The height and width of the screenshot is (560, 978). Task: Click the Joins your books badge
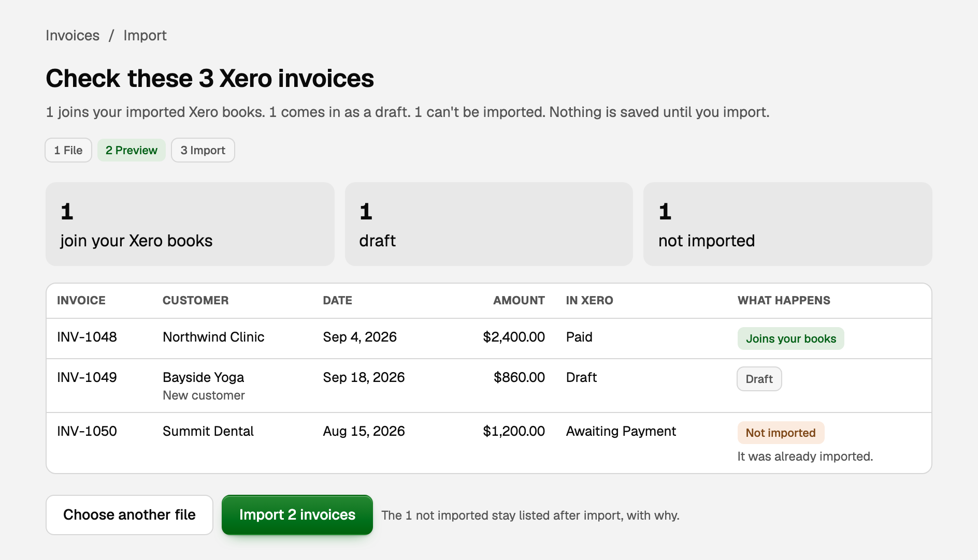coord(790,338)
